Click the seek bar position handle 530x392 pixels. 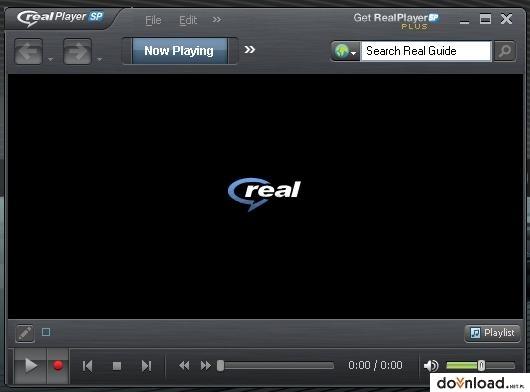click(220, 365)
